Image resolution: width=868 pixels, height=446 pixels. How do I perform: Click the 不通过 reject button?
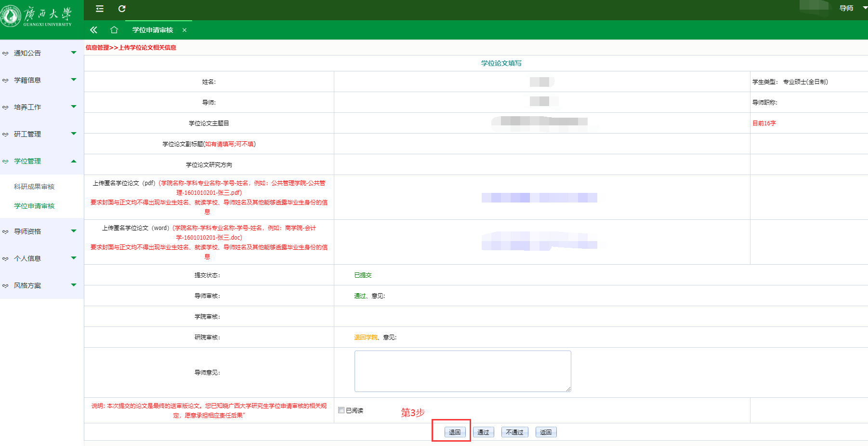[514, 432]
